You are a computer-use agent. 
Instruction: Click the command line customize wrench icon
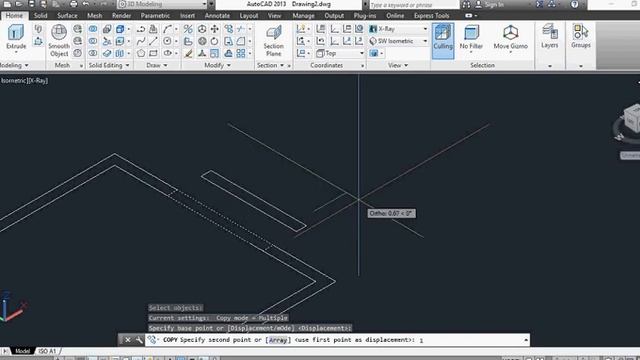point(139,340)
